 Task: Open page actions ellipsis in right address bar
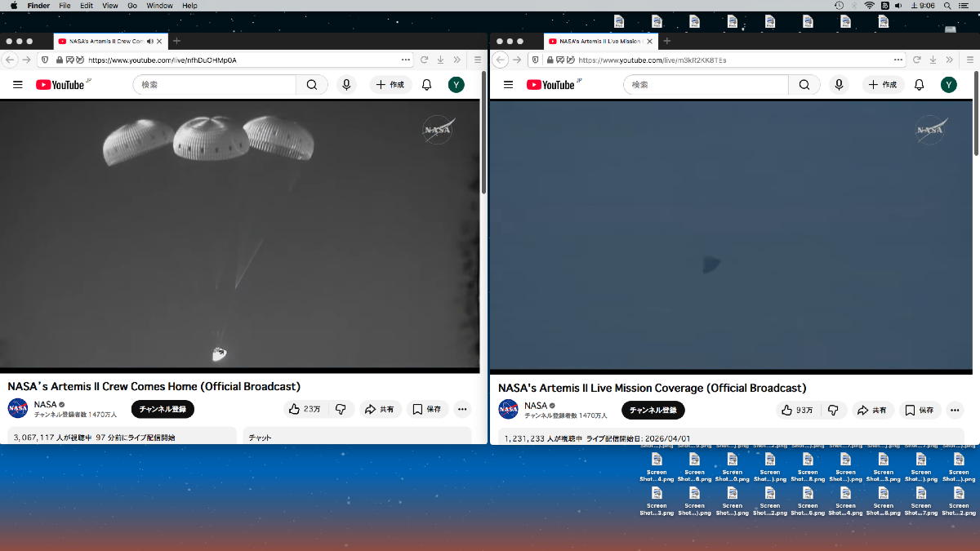click(x=898, y=60)
